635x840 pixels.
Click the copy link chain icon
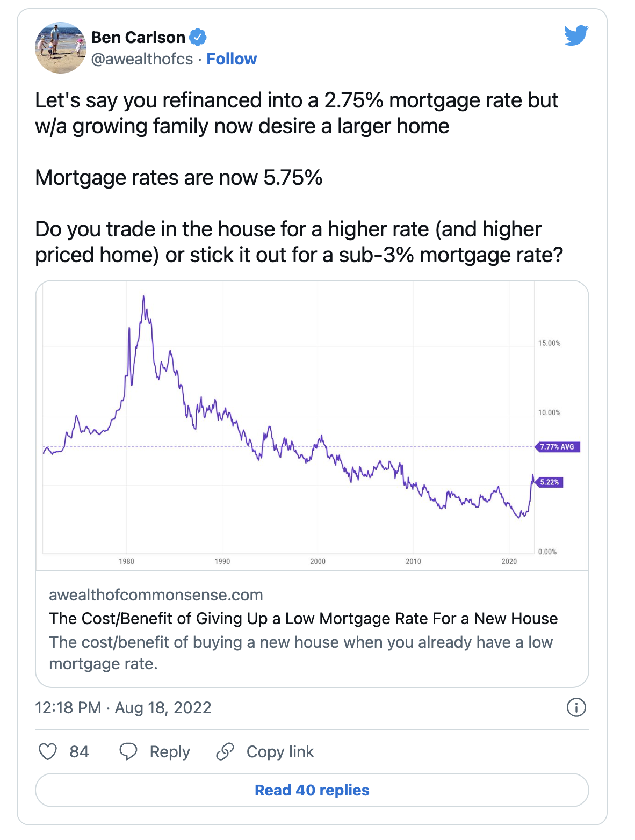point(225,751)
